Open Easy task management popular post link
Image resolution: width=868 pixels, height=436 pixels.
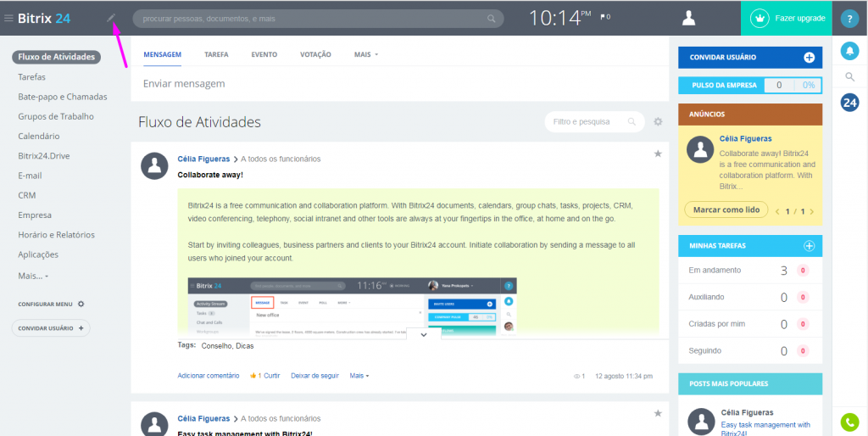[x=766, y=429]
